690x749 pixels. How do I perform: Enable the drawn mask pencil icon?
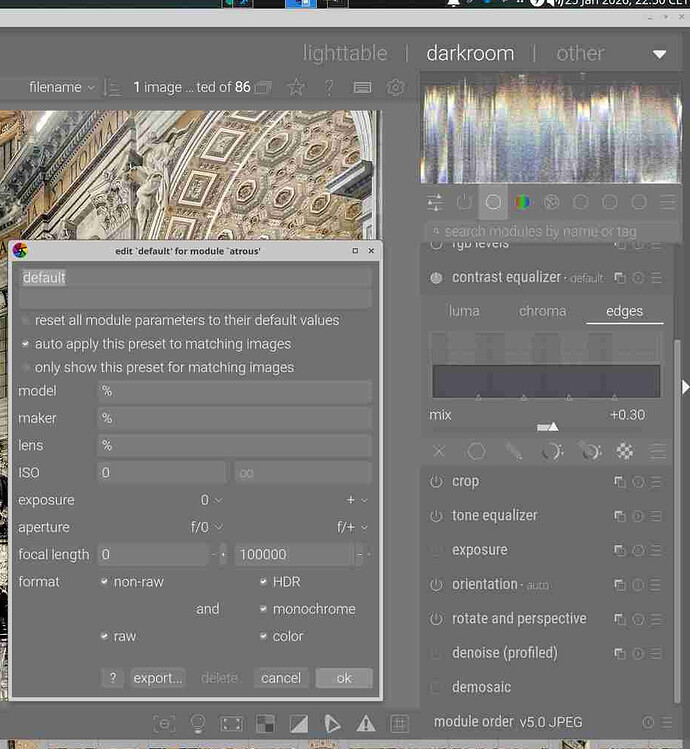tap(514, 451)
